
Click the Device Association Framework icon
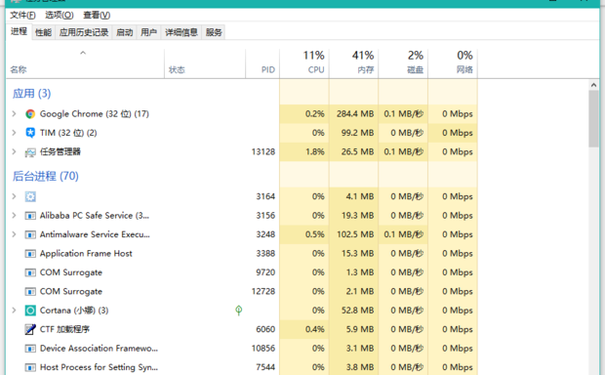[30, 349]
